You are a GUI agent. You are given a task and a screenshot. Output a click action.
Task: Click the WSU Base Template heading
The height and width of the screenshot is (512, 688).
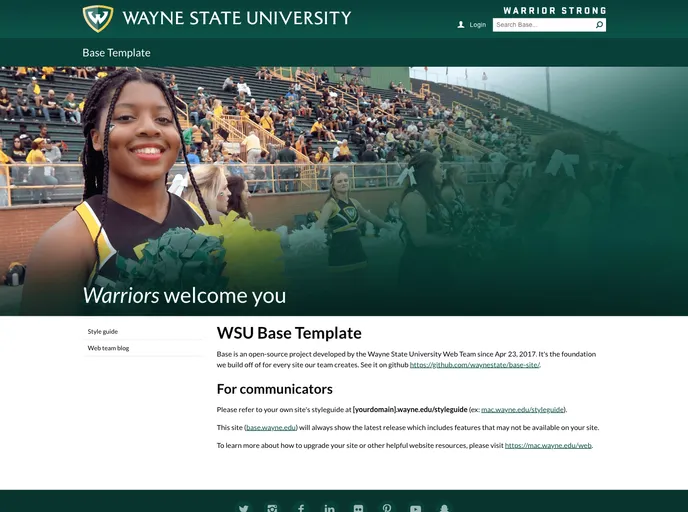tap(289, 333)
